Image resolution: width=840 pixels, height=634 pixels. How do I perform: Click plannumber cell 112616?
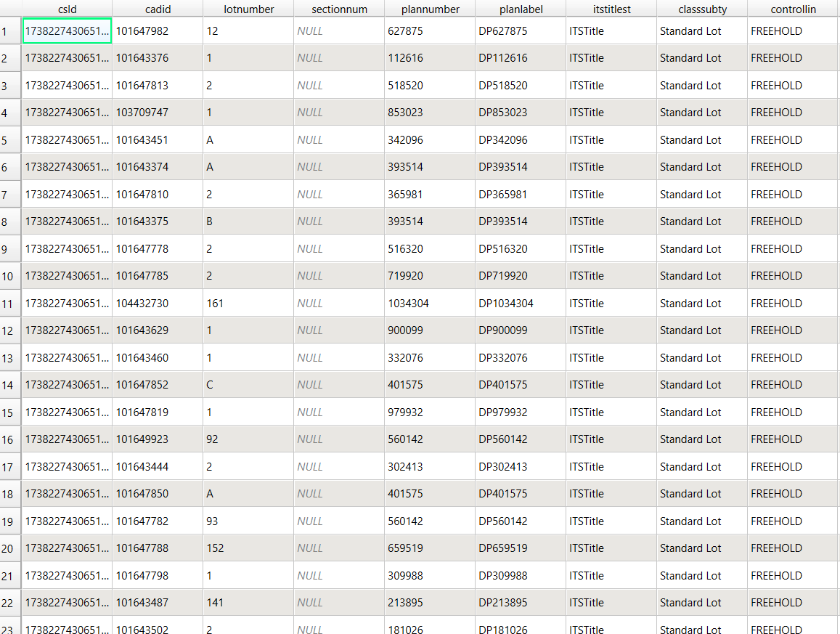click(x=431, y=58)
